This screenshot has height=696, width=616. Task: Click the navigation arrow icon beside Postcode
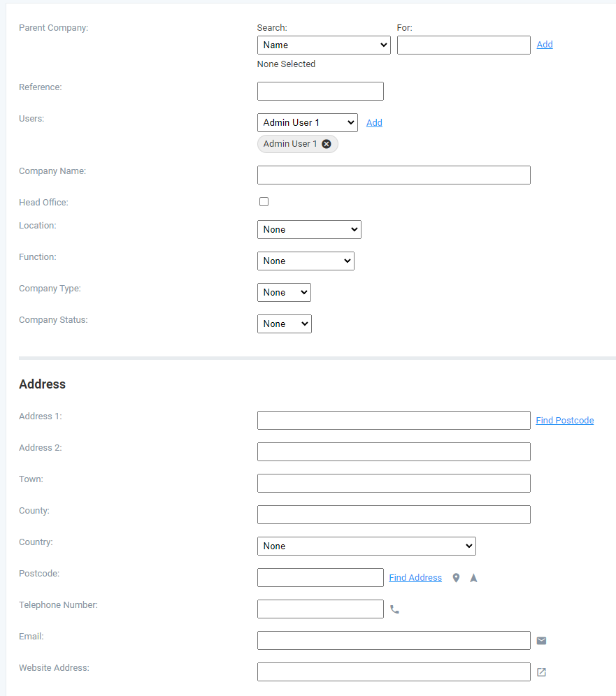click(473, 578)
